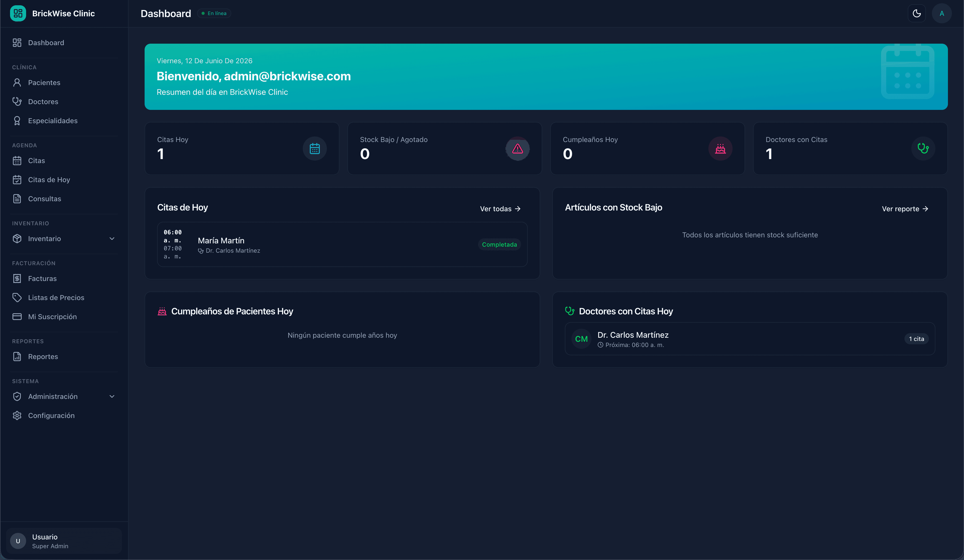Image resolution: width=964 pixels, height=560 pixels.
Task: Click the Listas de Precios tag icon
Action: (17, 297)
